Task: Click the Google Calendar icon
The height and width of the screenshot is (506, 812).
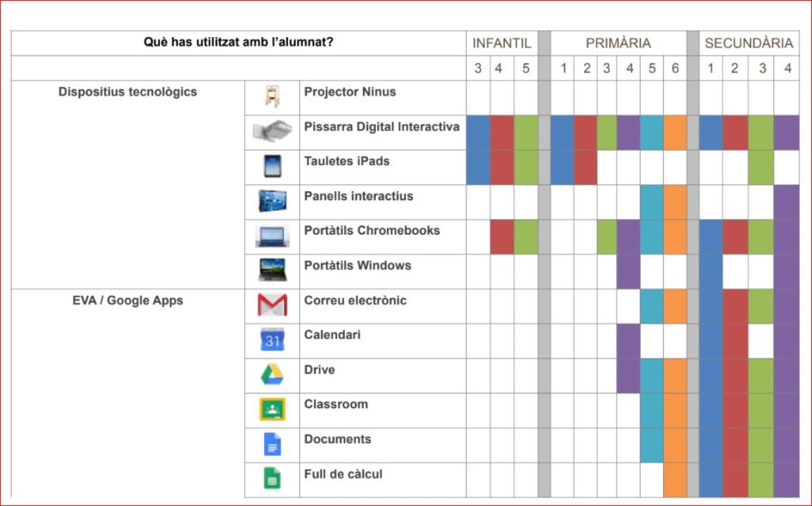Action: [272, 340]
